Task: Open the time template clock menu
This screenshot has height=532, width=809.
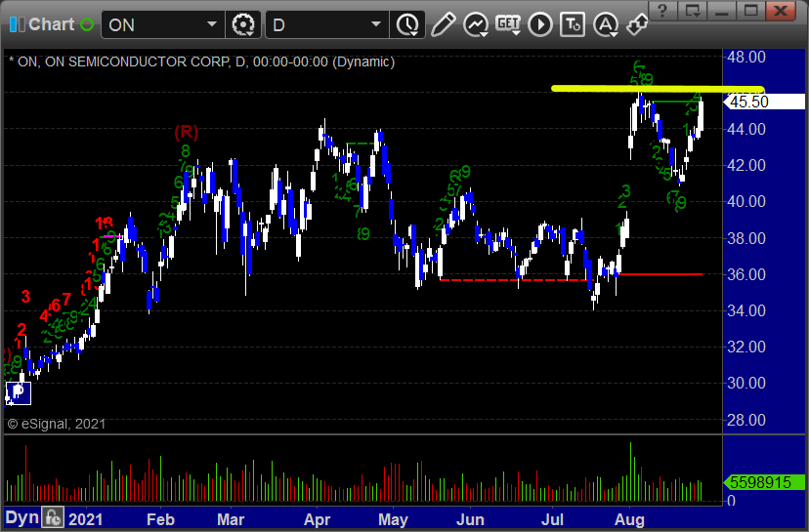Action: (408, 24)
